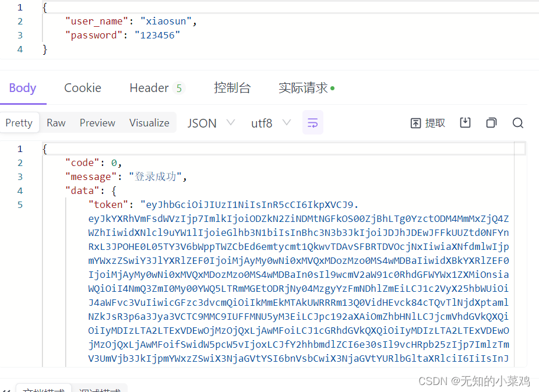
Task: Click the token's first line starting eyJhbGci
Action: tap(249, 205)
